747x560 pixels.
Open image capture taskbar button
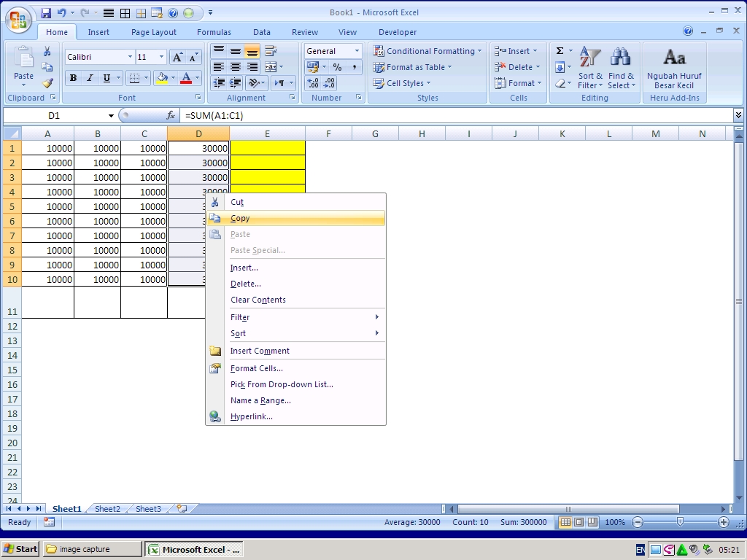coord(92,549)
